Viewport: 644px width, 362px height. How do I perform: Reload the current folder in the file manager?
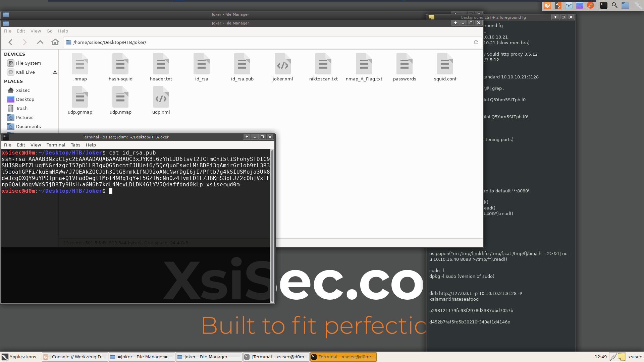[476, 42]
